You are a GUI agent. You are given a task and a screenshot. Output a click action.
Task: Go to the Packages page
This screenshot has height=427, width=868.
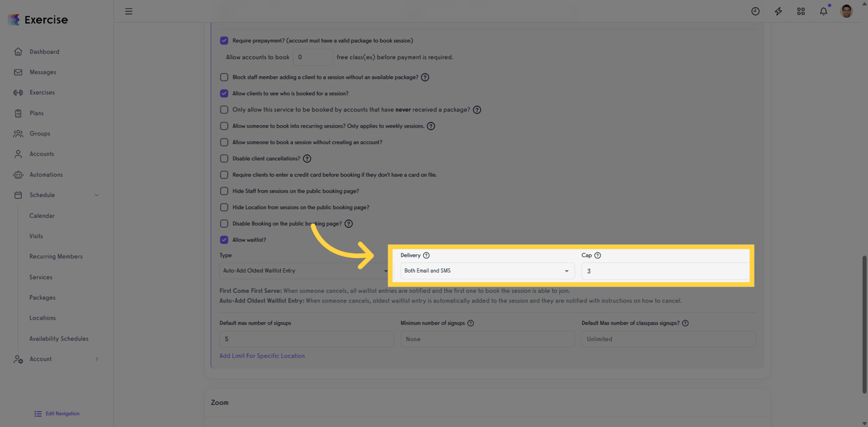click(x=41, y=297)
